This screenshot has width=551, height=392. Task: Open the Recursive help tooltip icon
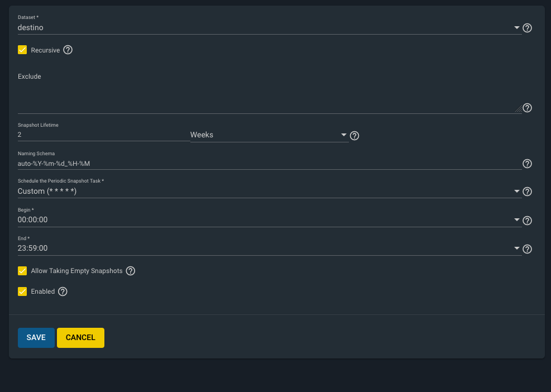[68, 50]
